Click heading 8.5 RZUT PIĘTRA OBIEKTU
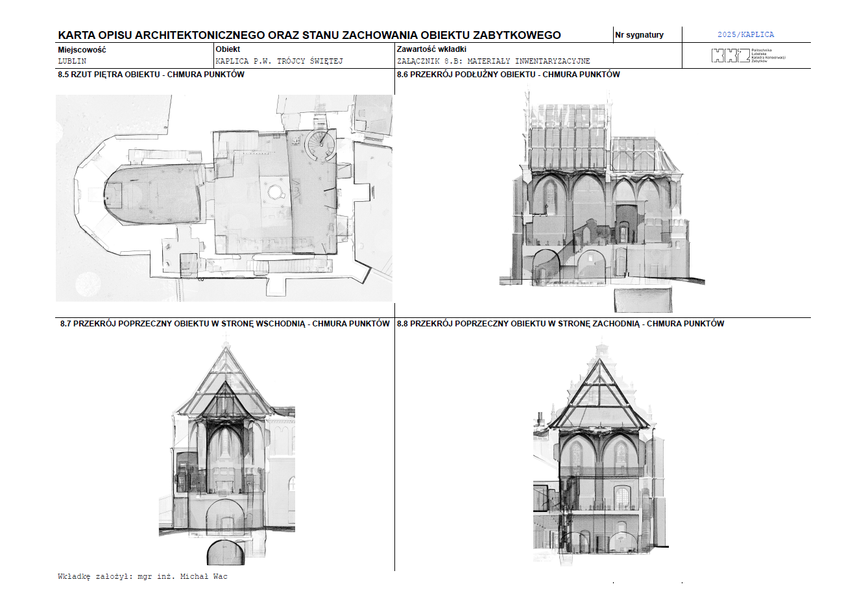The width and height of the screenshot is (868, 610). [x=151, y=75]
